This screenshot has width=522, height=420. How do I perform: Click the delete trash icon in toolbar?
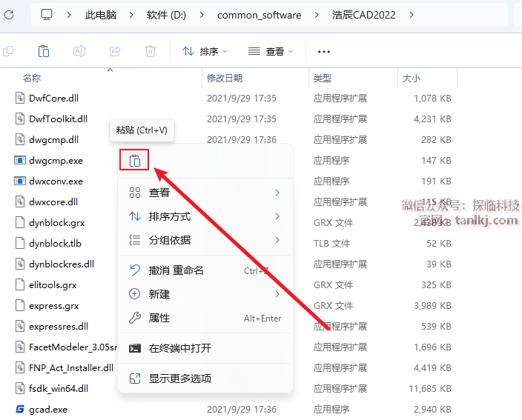(x=151, y=51)
